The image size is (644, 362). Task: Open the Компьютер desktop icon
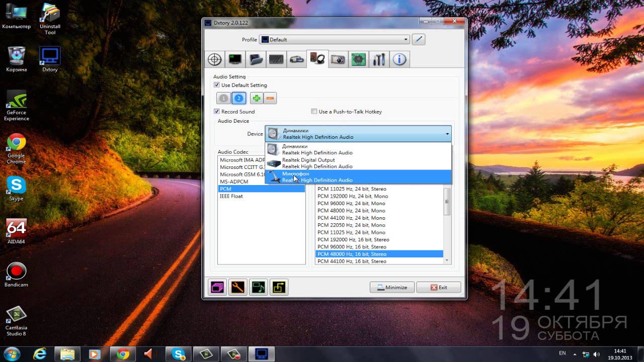pyautogui.click(x=17, y=17)
